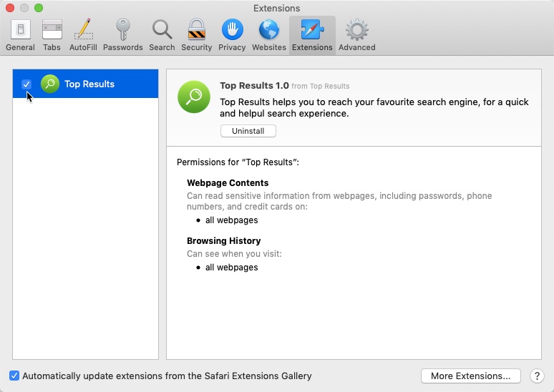Zoom the window with green button
This screenshot has height=392, width=554.
[x=39, y=8]
